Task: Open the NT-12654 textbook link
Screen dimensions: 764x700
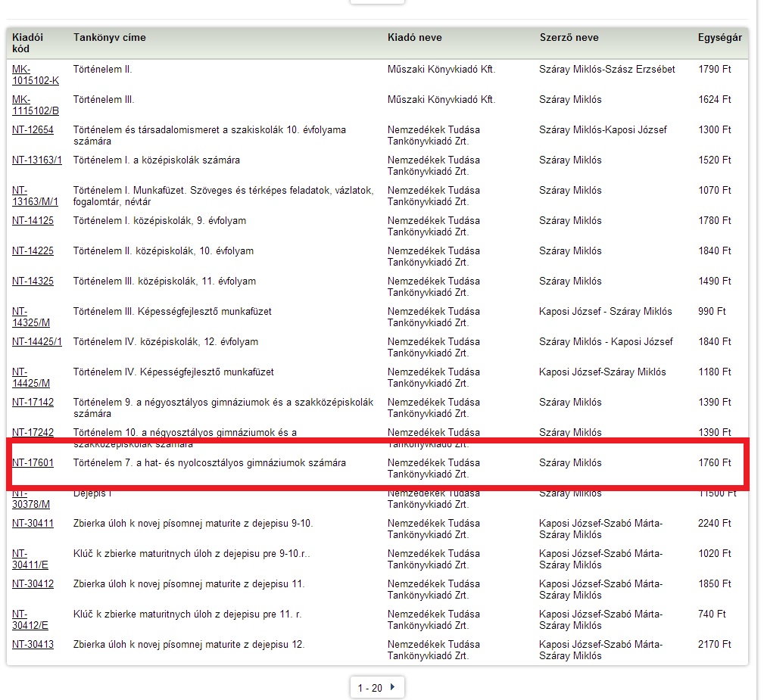Action: pos(33,130)
